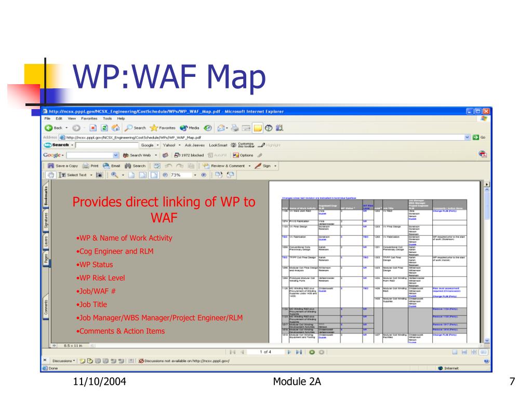Click LookSmart search link

[x=218, y=145]
